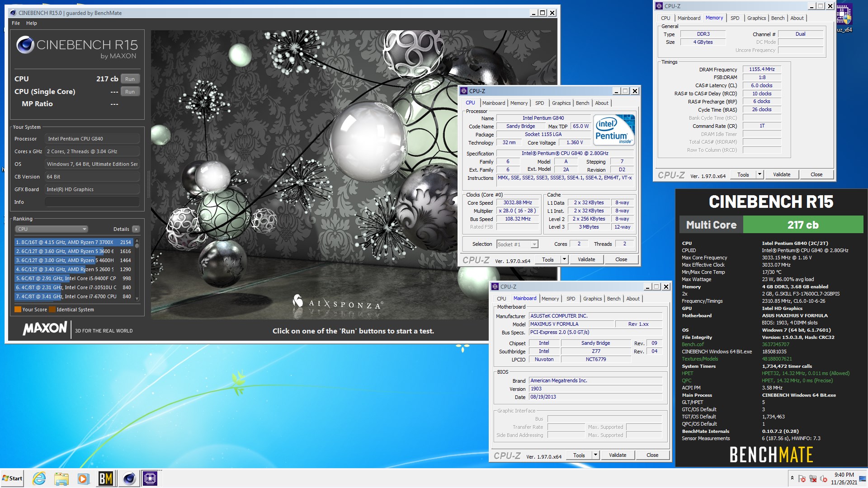This screenshot has width=868, height=488.
Task: Click Validate in CPU-Z Memory window
Action: [x=782, y=174]
